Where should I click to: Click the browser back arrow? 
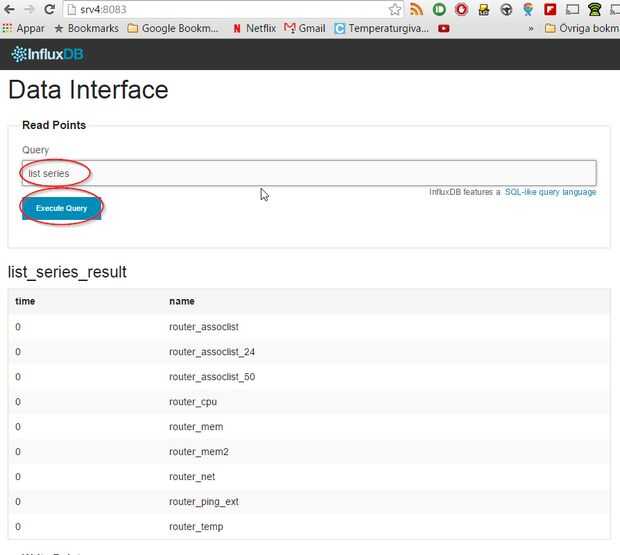[x=8, y=9]
